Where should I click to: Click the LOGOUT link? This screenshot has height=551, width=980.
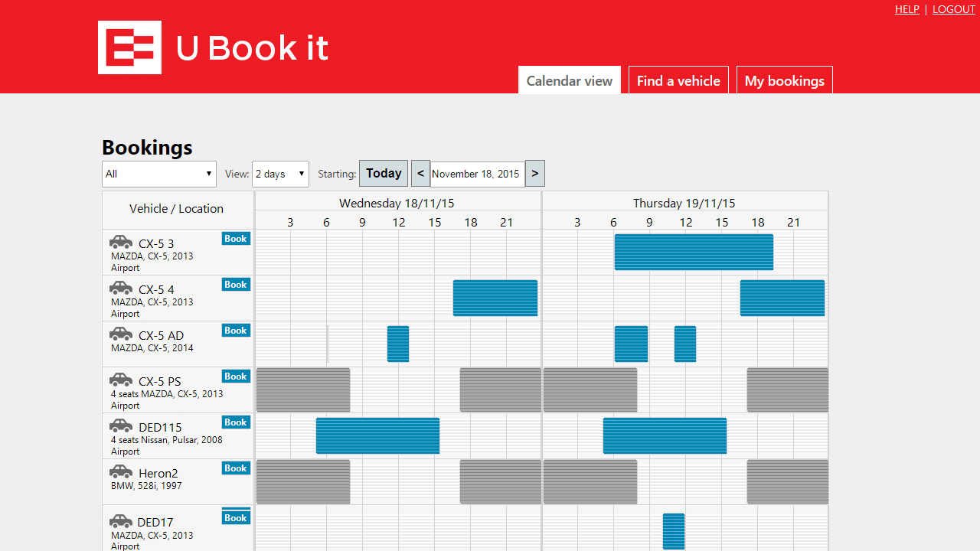[953, 9]
